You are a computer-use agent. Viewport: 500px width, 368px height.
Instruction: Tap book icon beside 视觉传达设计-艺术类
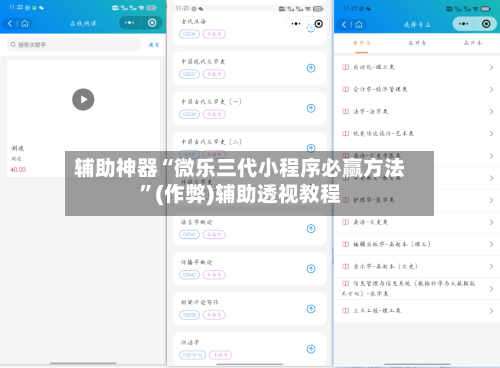pos(346,134)
